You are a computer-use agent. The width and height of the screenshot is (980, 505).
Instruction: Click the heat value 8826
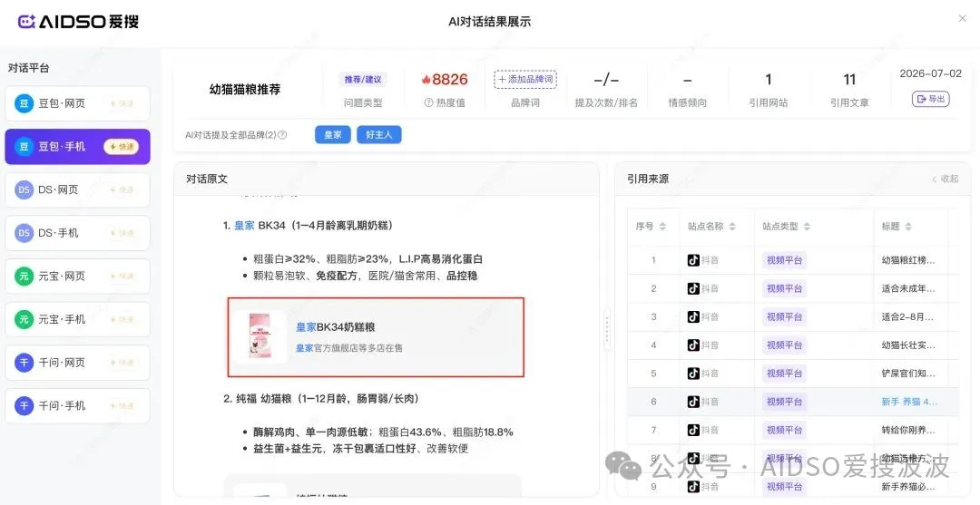click(450, 79)
